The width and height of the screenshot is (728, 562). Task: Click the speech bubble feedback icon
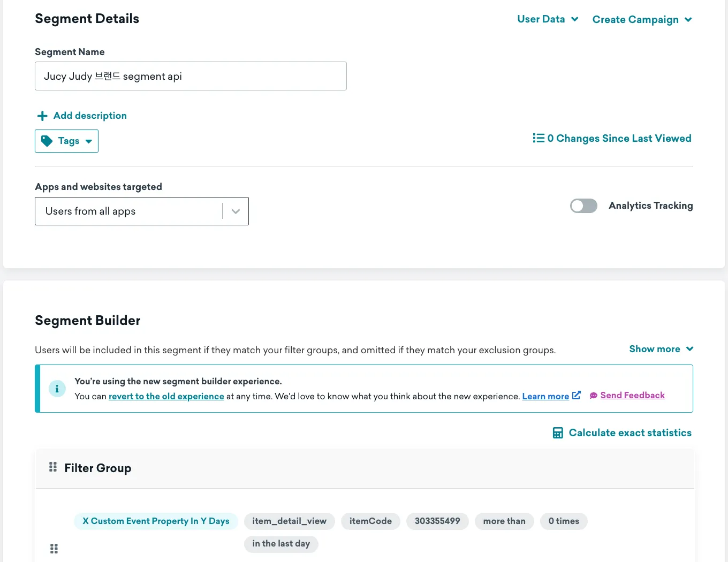point(593,396)
